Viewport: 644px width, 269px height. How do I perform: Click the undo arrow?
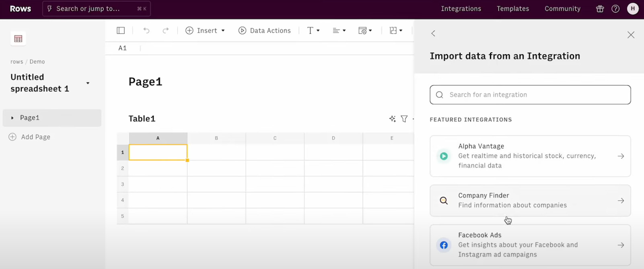(146, 31)
